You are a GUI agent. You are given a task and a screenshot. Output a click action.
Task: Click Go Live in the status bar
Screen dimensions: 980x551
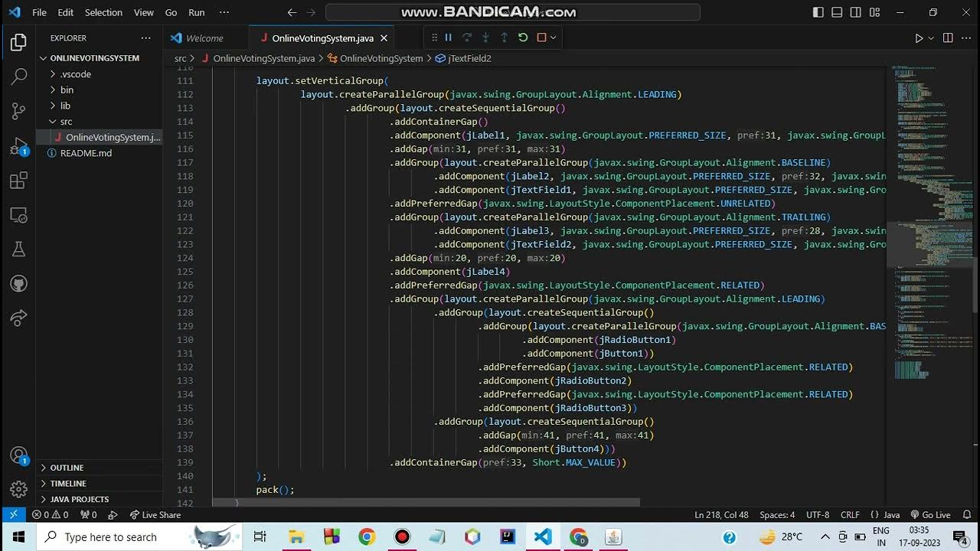pyautogui.click(x=931, y=515)
